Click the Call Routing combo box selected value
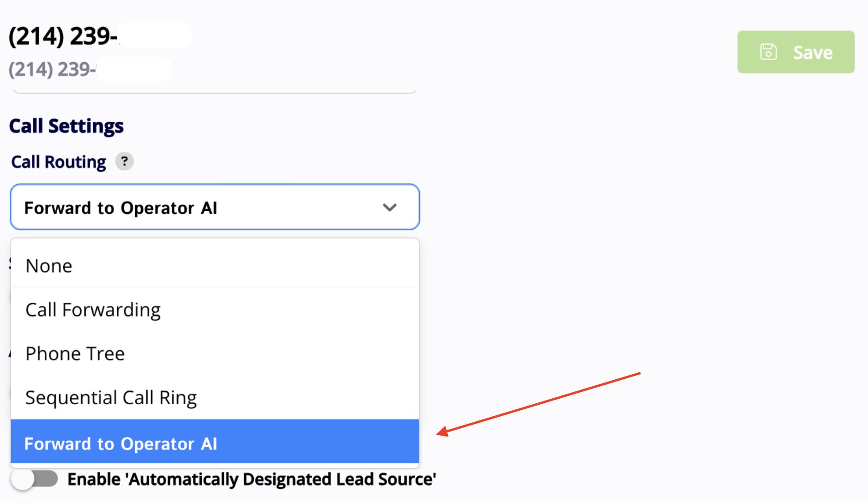The width and height of the screenshot is (868, 503). pos(121,208)
